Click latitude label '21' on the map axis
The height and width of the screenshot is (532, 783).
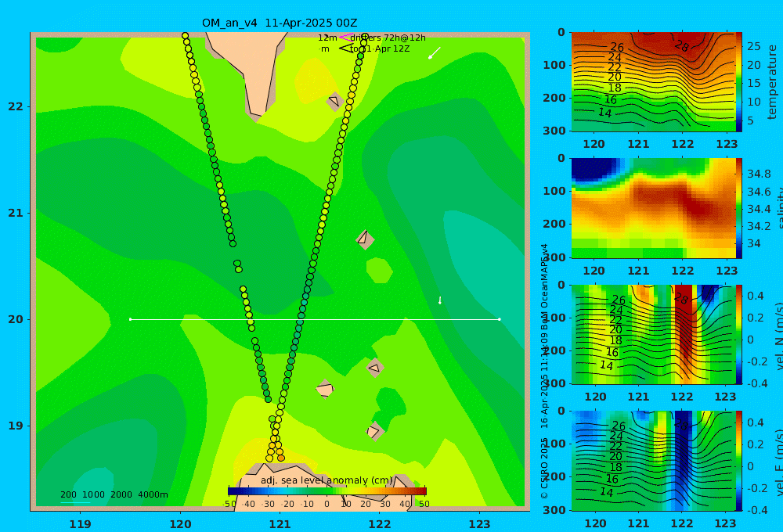pyautogui.click(x=16, y=213)
